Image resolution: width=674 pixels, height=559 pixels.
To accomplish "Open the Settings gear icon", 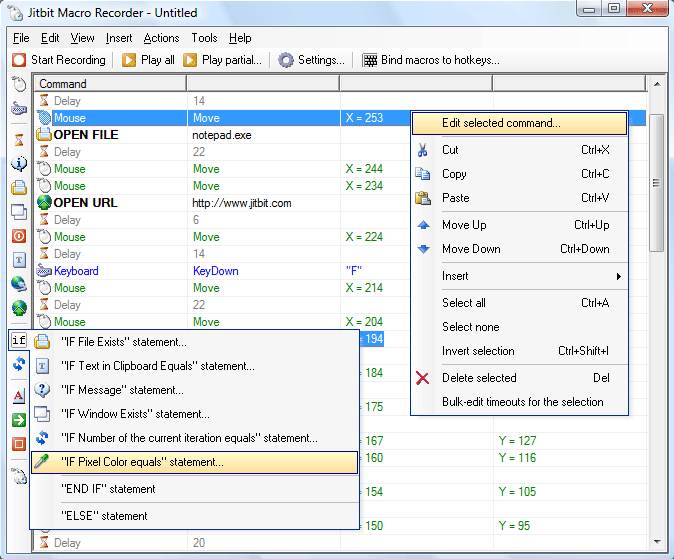I will (x=286, y=60).
